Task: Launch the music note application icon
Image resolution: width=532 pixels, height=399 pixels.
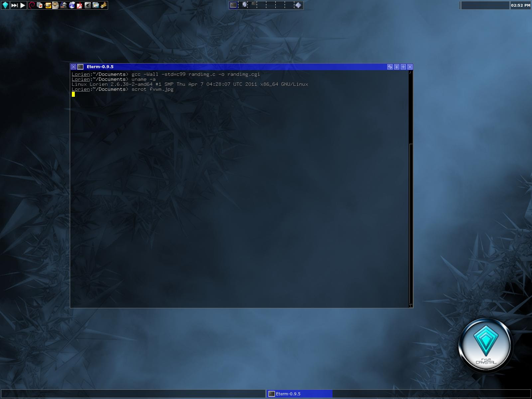Action: click(64, 5)
